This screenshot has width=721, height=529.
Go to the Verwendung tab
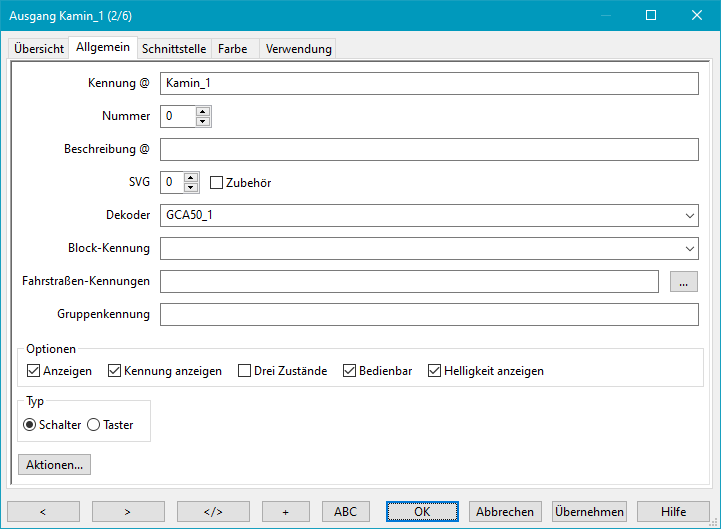(297, 49)
